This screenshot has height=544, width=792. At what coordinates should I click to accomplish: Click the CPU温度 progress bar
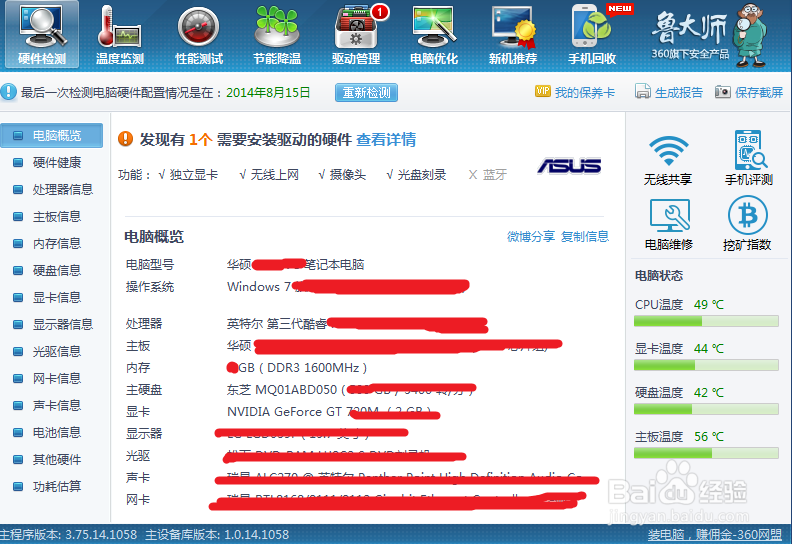[706, 321]
